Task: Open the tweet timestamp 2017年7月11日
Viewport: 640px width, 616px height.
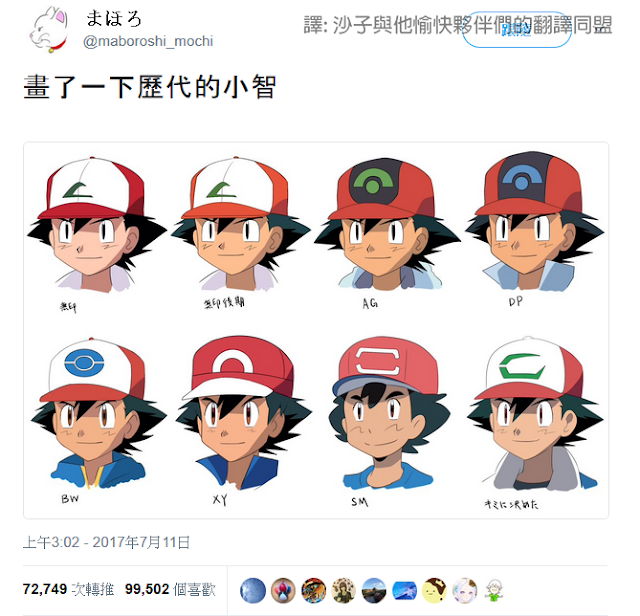Action: point(107,542)
